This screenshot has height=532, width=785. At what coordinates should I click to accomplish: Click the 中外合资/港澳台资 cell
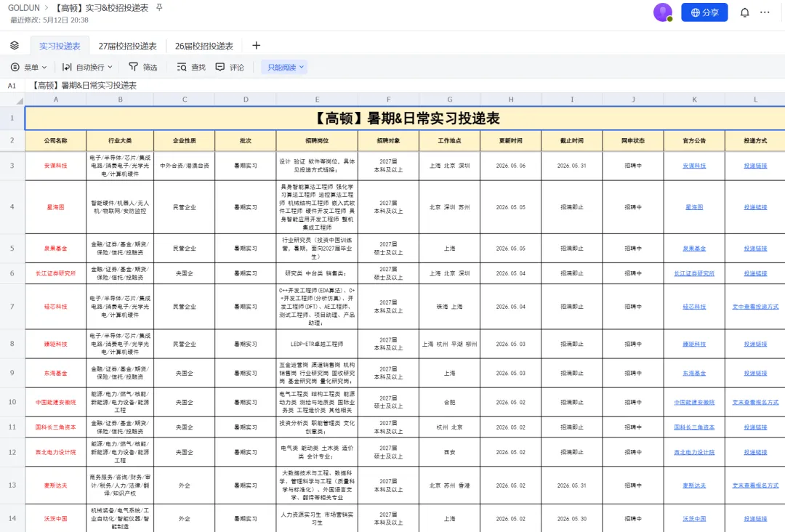point(184,166)
